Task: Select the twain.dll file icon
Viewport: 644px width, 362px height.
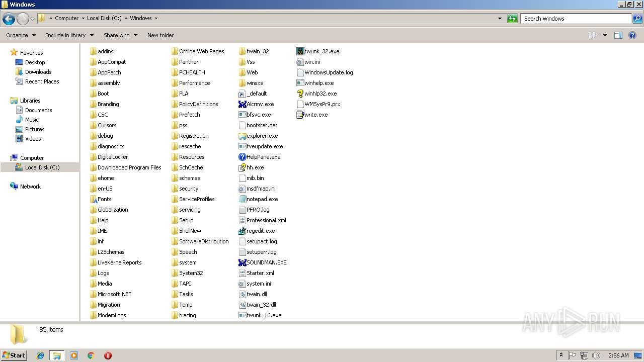Action: click(243, 294)
